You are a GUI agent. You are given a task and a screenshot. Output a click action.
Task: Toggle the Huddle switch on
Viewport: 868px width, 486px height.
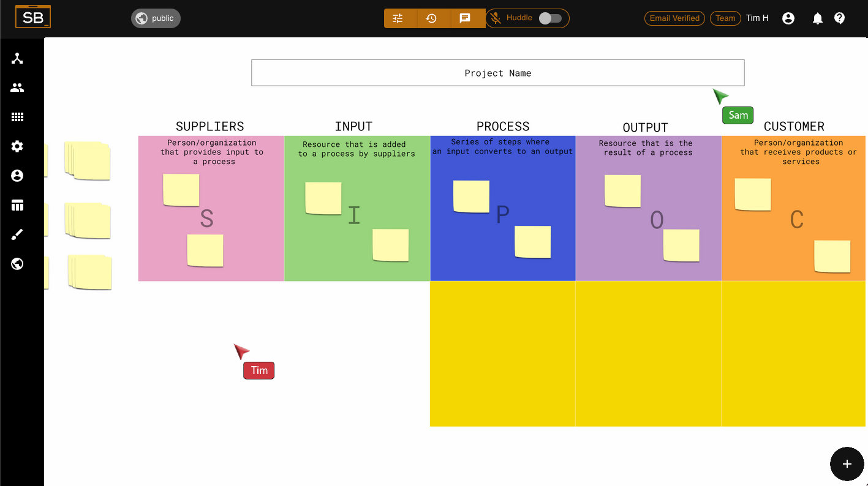(x=550, y=18)
